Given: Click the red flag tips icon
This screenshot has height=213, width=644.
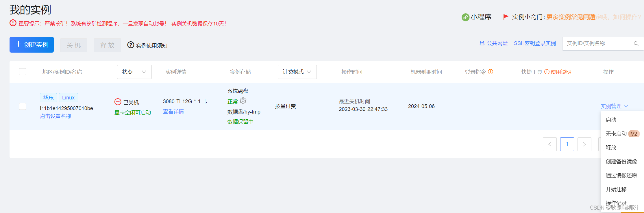Looking at the screenshot, I should tap(506, 17).
